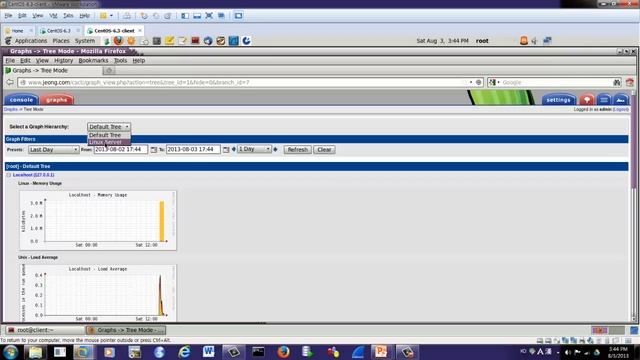Screen dimensions: 640x360
Task: Choose Linux Server in hierarchy list
Action: point(109,142)
